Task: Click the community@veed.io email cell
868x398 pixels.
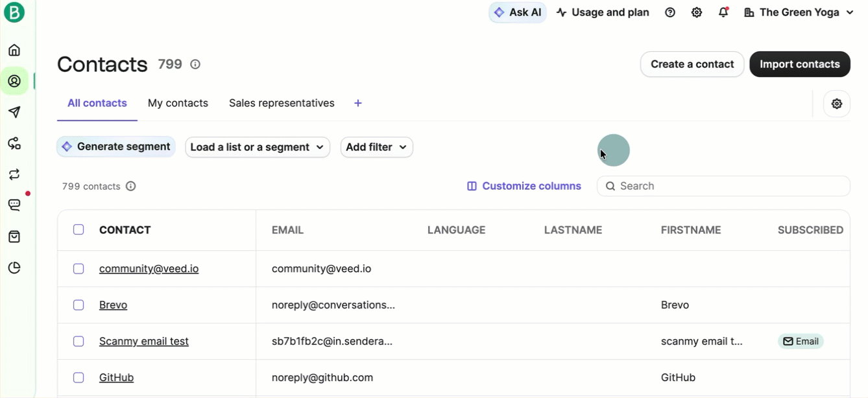Action: [321, 268]
